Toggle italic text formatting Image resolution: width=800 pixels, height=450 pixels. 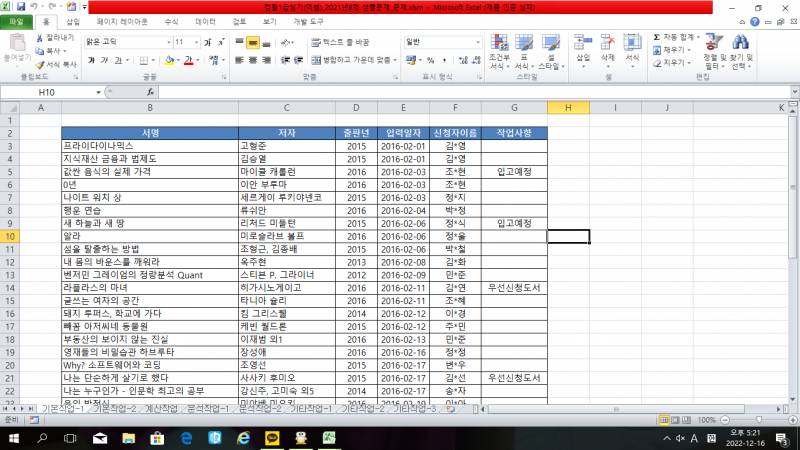pos(105,60)
